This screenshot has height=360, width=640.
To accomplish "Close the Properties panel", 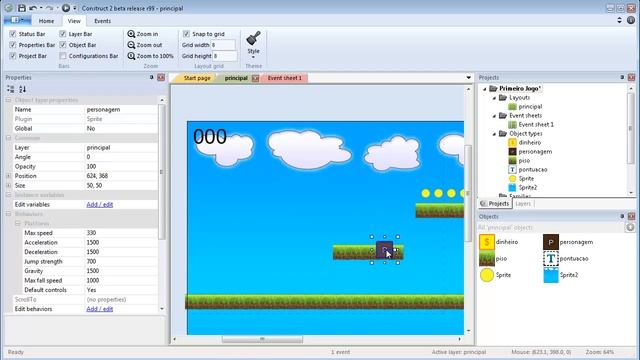I will point(161,77).
